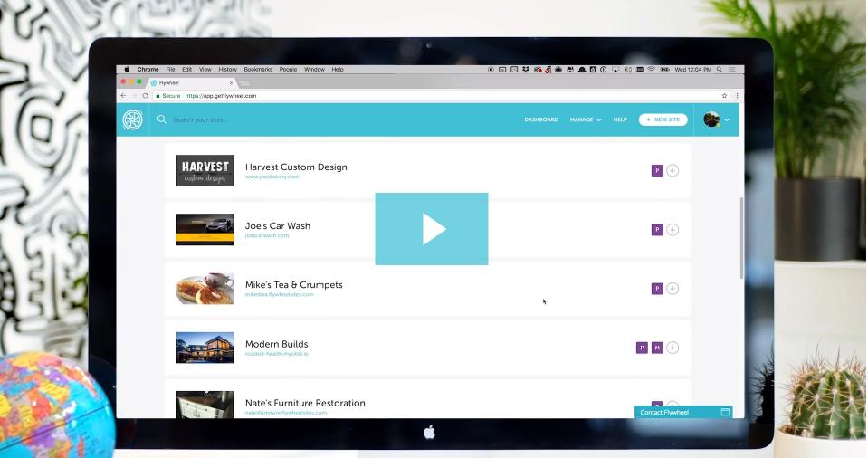Open the Joe's Car Wash site title
Viewport: 868px width, 458px height.
click(x=278, y=226)
